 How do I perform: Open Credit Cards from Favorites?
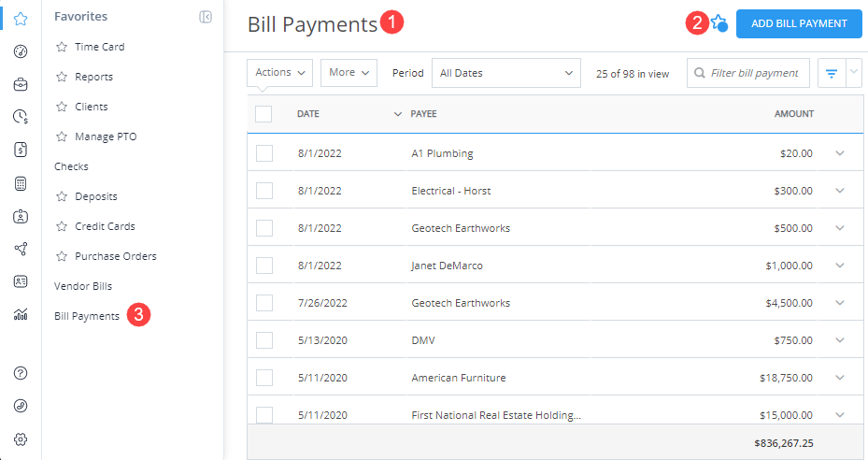pos(106,226)
